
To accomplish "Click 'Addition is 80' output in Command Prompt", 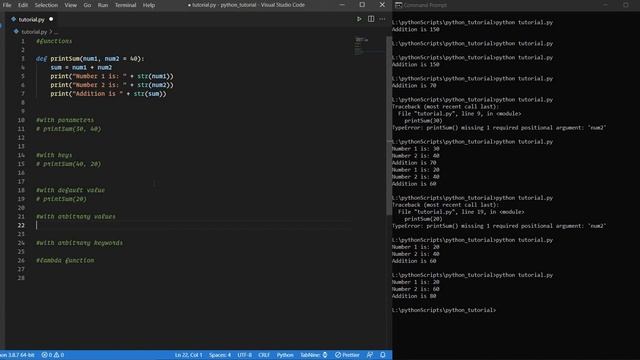I will (414, 296).
